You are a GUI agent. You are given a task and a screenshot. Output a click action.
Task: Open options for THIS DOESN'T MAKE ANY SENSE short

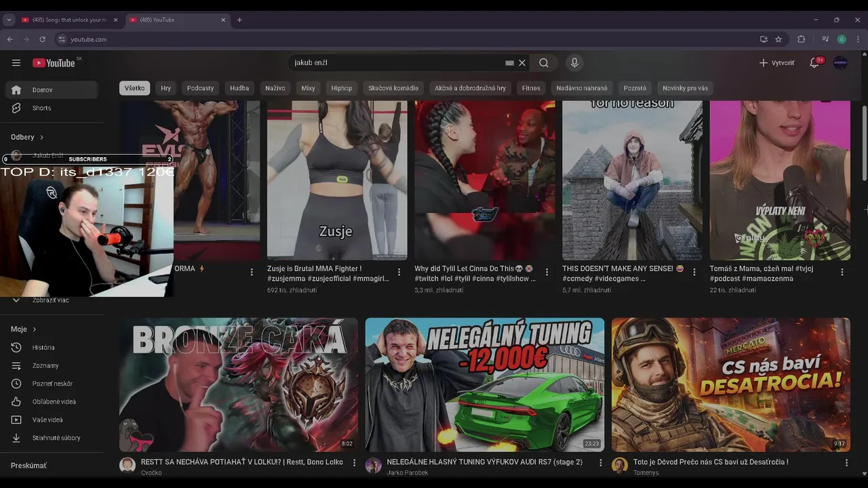[694, 272]
